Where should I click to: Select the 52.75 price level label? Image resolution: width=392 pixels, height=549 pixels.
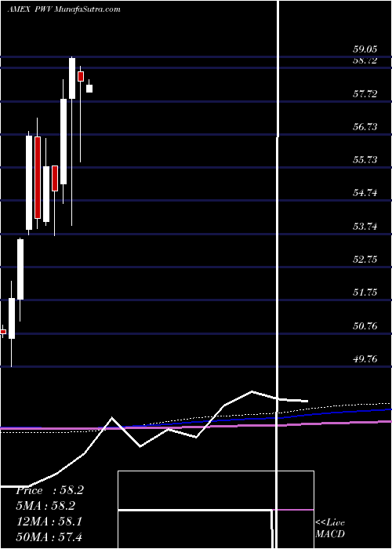[x=365, y=260]
